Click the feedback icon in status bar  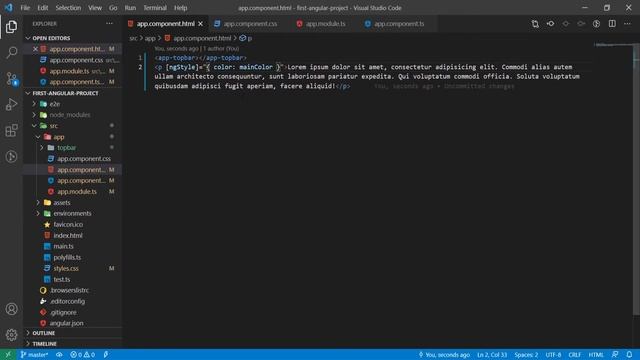615,355
